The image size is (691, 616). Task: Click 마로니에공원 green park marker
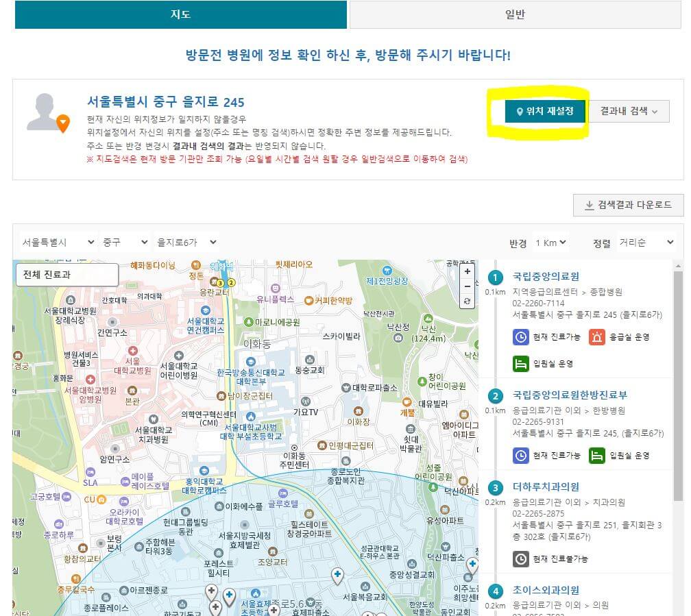pyautogui.click(x=249, y=321)
